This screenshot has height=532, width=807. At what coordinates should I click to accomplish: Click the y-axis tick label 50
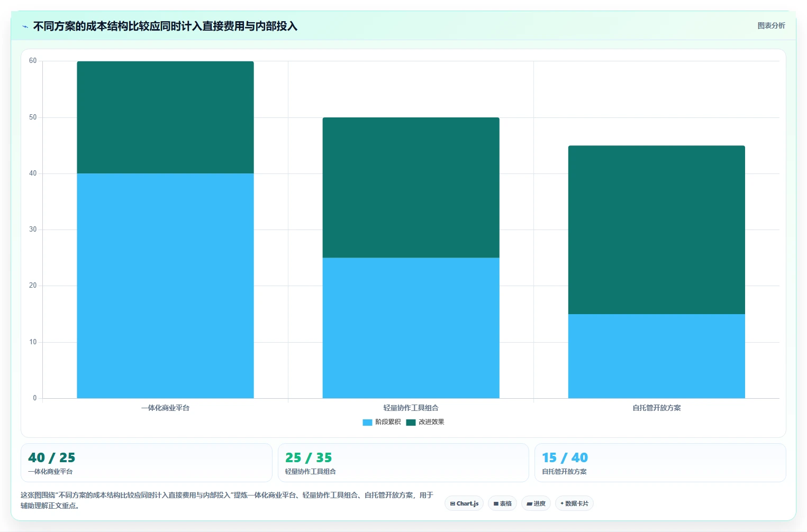(33, 117)
